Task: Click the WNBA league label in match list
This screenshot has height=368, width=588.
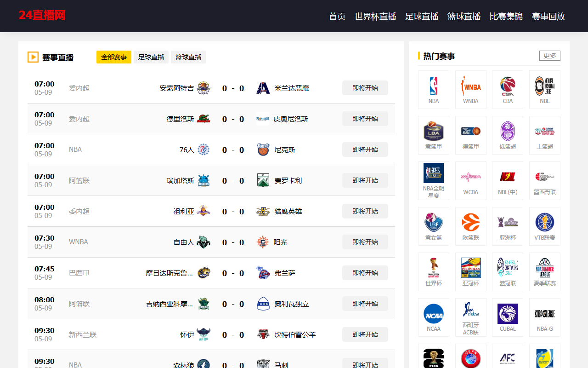Action: 79,242
